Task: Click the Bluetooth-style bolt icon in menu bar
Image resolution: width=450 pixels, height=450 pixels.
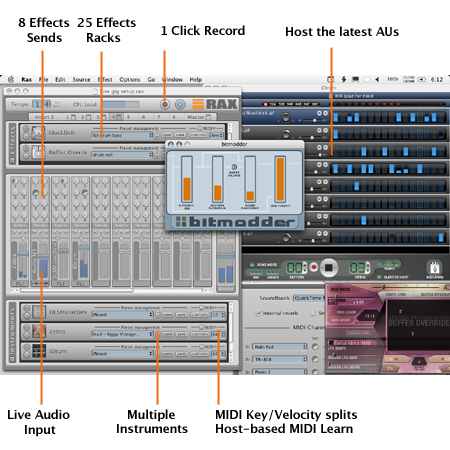Action: coord(344,79)
